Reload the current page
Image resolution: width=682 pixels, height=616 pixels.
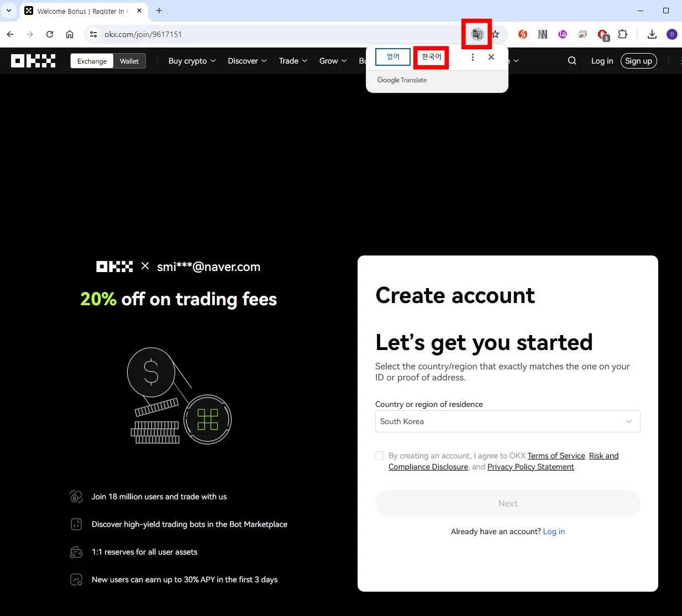pyautogui.click(x=50, y=34)
